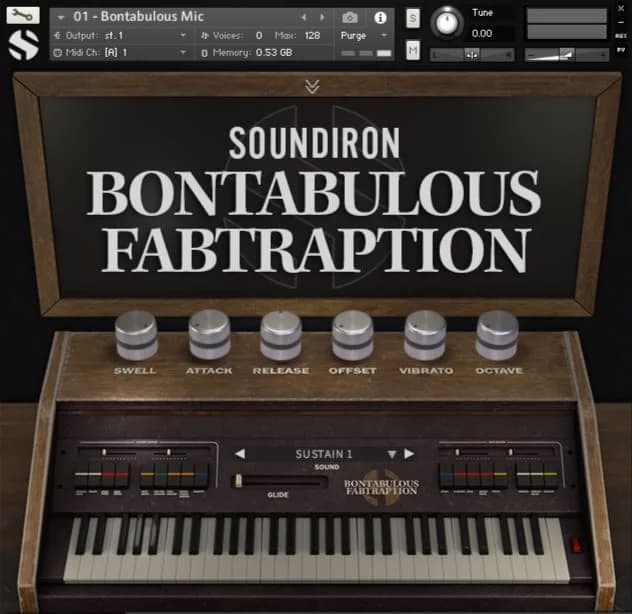Click the Soundiron S logo
The width and height of the screenshot is (632, 614).
pyautogui.click(x=23, y=45)
